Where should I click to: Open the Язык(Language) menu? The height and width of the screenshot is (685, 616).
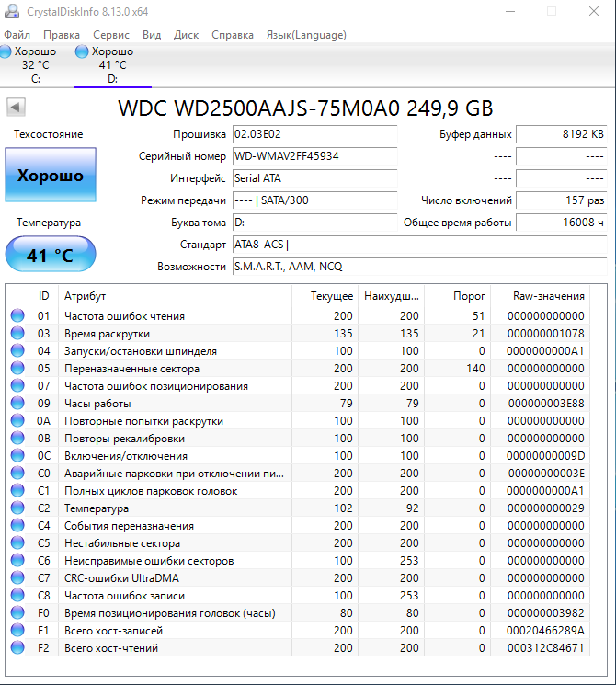(x=306, y=35)
